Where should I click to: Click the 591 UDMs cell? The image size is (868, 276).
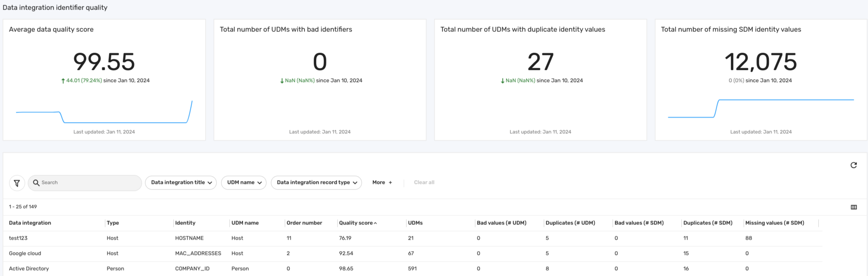tap(412, 269)
